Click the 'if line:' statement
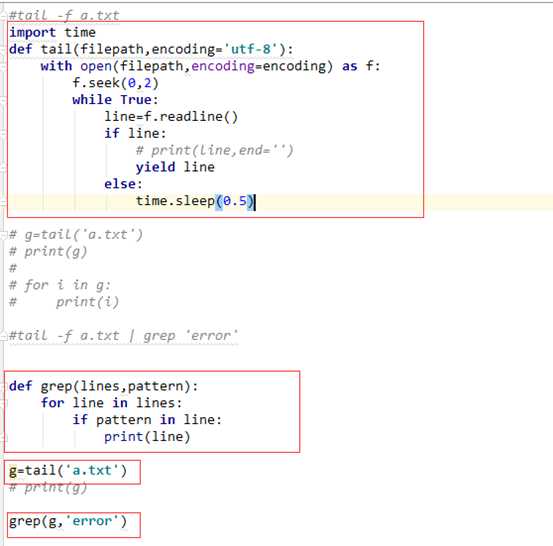The width and height of the screenshot is (553, 546). coord(135,133)
